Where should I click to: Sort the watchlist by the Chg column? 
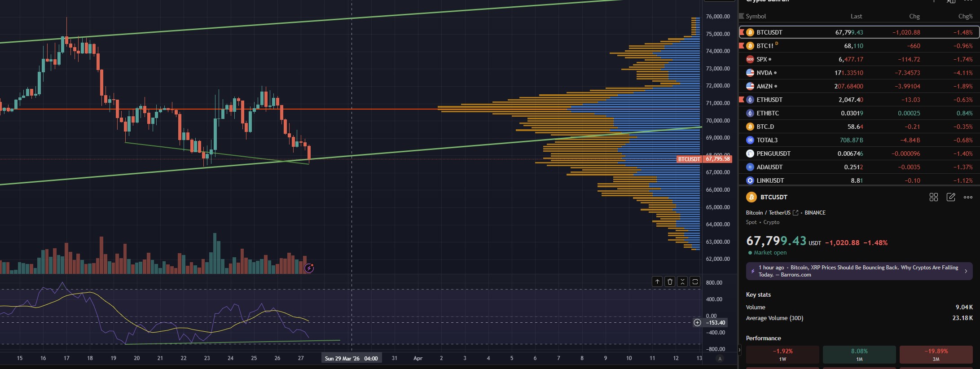tap(914, 16)
